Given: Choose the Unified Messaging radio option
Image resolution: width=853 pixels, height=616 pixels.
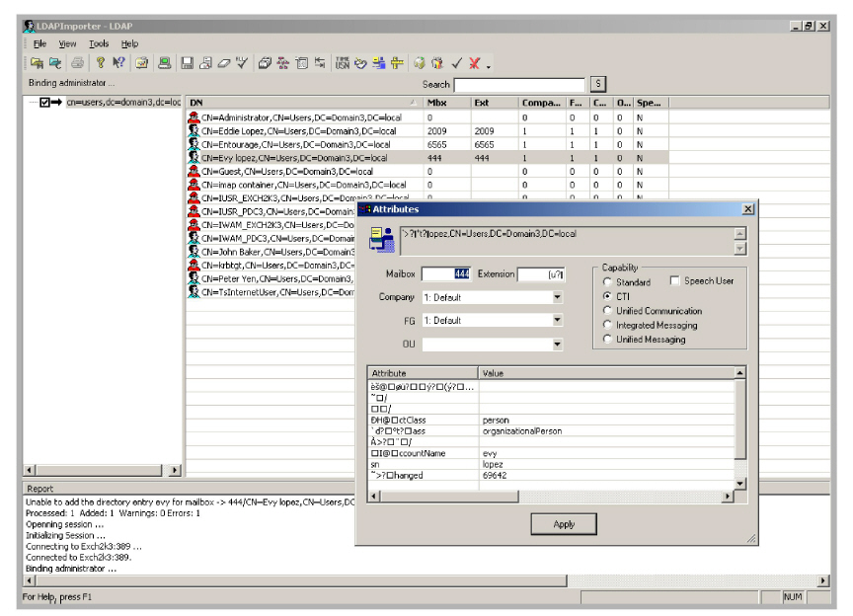Looking at the screenshot, I should pos(607,339).
